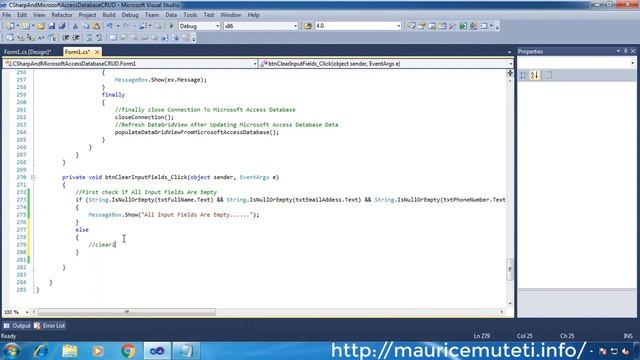Click the horizontal scrollbar thumb in the editor
This screenshot has height=360, width=640.
click(x=127, y=312)
